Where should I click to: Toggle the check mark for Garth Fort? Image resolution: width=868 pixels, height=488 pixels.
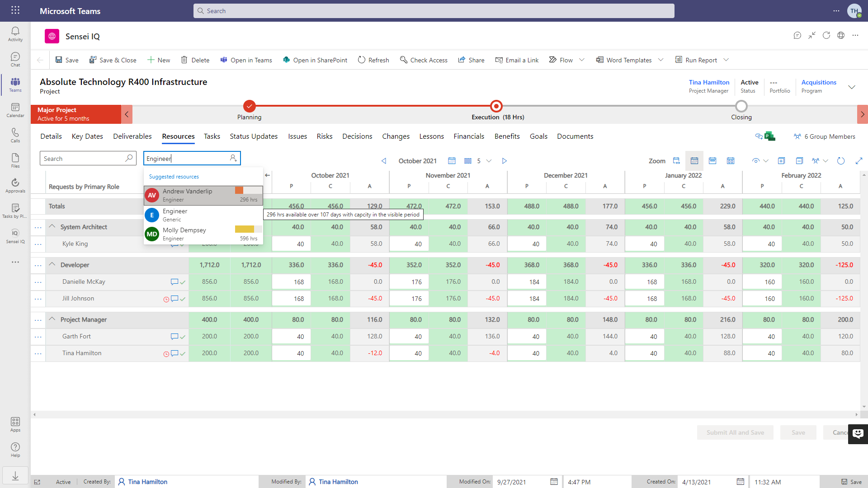pyautogui.click(x=183, y=337)
